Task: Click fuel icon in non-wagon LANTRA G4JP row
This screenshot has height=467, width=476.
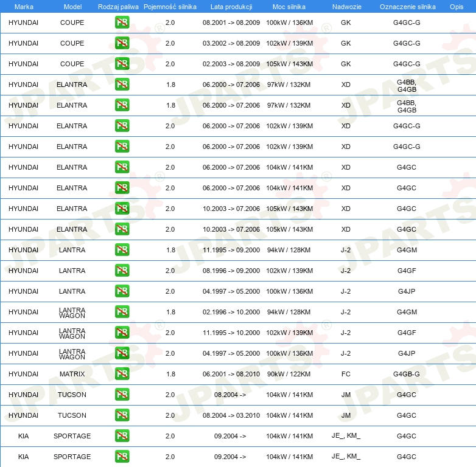Action: [122, 291]
